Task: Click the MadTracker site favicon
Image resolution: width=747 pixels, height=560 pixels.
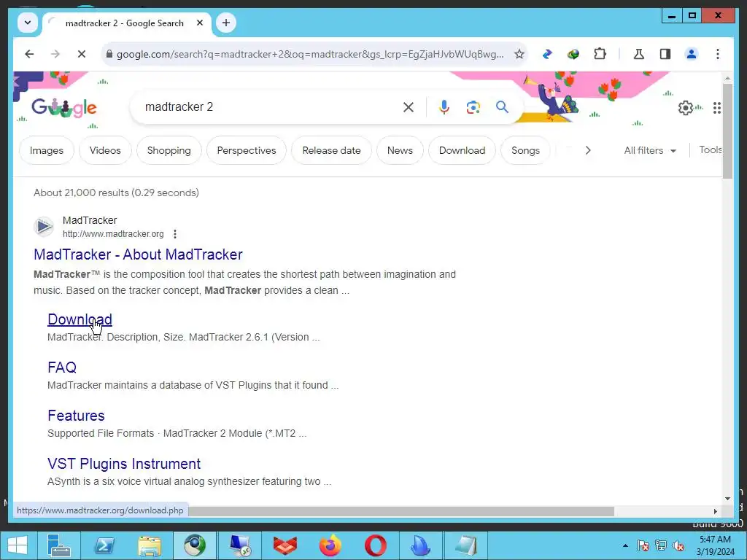Action: (x=44, y=227)
